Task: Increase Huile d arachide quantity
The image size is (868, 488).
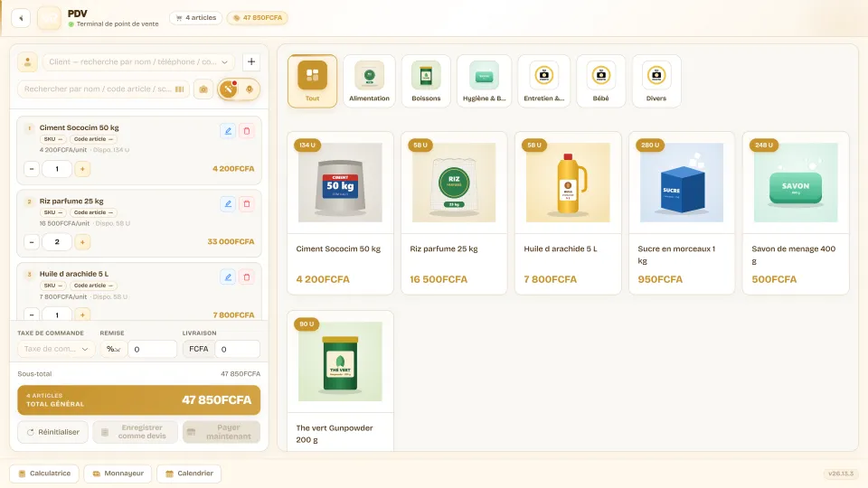Action: click(x=82, y=314)
